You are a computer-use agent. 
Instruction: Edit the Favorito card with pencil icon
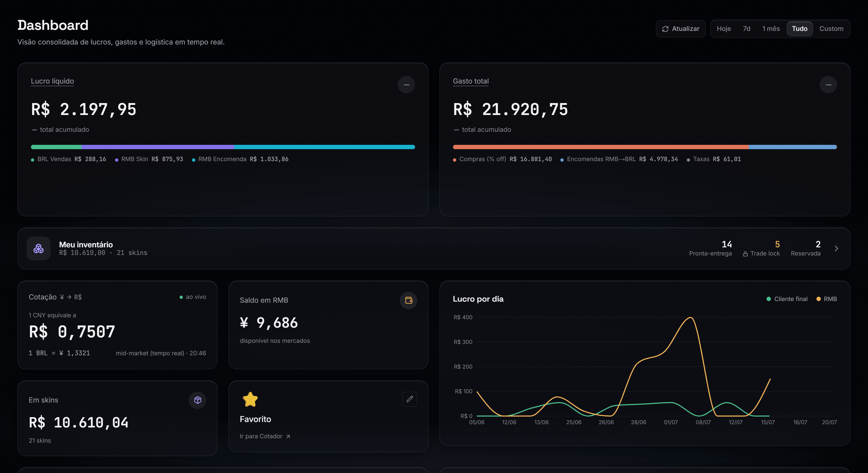coord(409,399)
